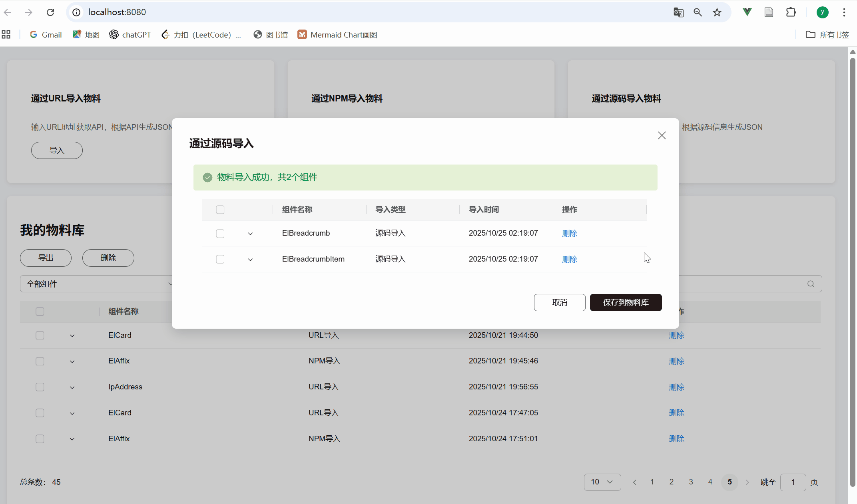Open the page size dropdown showing 10
The image size is (857, 504).
602,482
